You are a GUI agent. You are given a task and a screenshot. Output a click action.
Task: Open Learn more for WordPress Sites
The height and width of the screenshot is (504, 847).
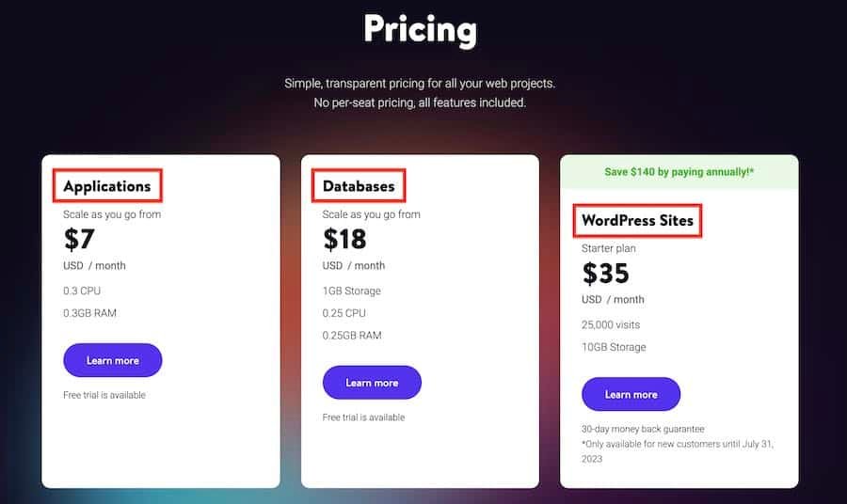pyautogui.click(x=631, y=394)
